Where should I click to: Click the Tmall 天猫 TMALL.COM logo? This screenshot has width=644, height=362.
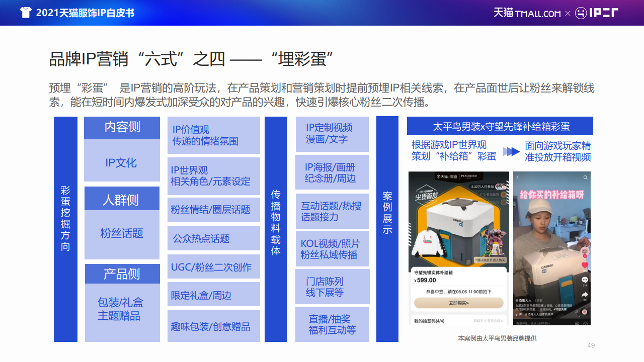527,13
